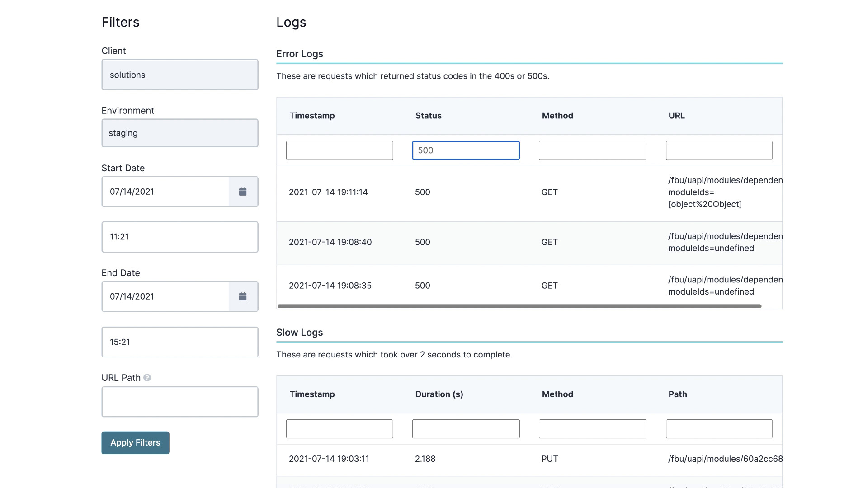Open the Client selector showing solutions
868x488 pixels.
point(179,75)
